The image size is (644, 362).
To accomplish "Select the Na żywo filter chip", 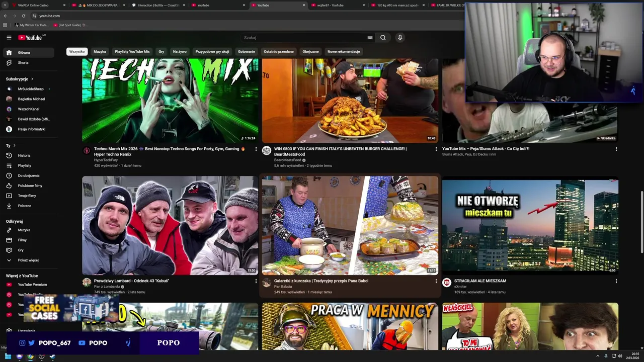I will 180,51.
